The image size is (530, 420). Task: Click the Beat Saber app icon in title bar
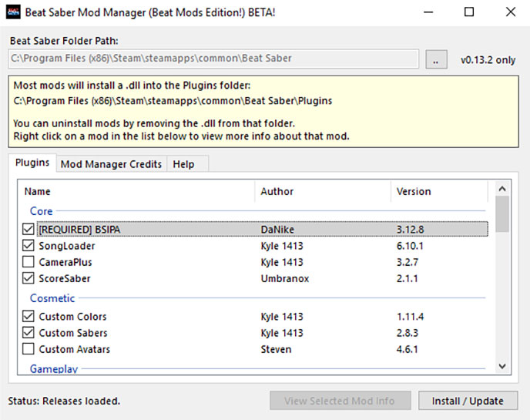[x=13, y=12]
